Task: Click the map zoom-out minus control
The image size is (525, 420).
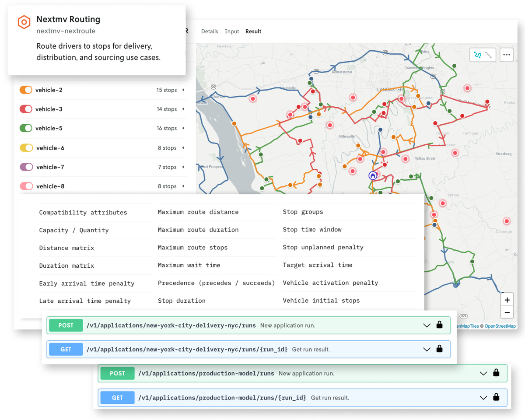Action: click(x=507, y=312)
